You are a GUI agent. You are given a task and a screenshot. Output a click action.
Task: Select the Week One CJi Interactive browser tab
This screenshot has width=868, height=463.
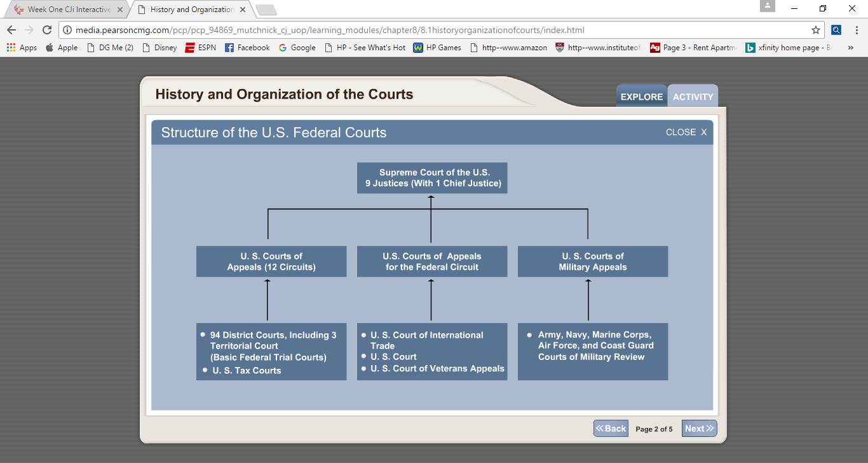[x=64, y=10]
